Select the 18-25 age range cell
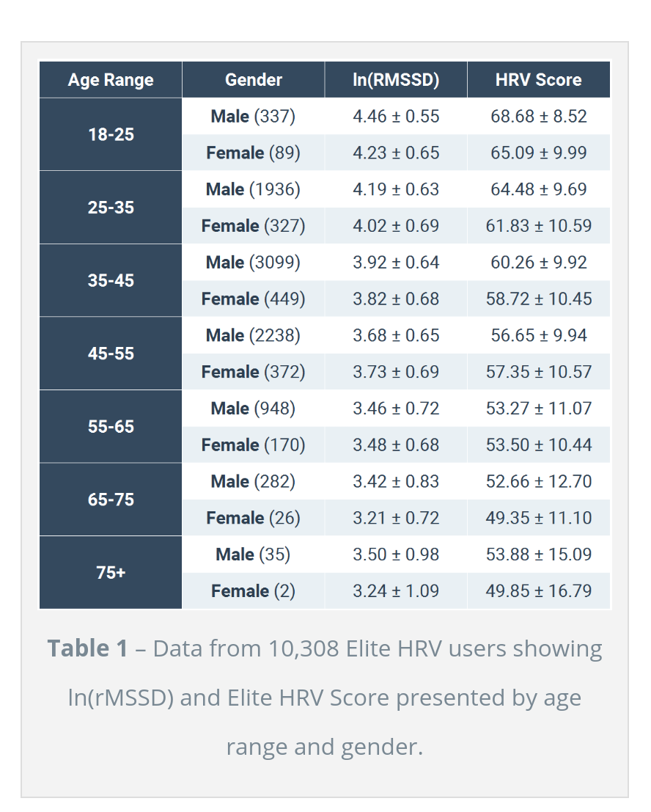 pos(111,134)
